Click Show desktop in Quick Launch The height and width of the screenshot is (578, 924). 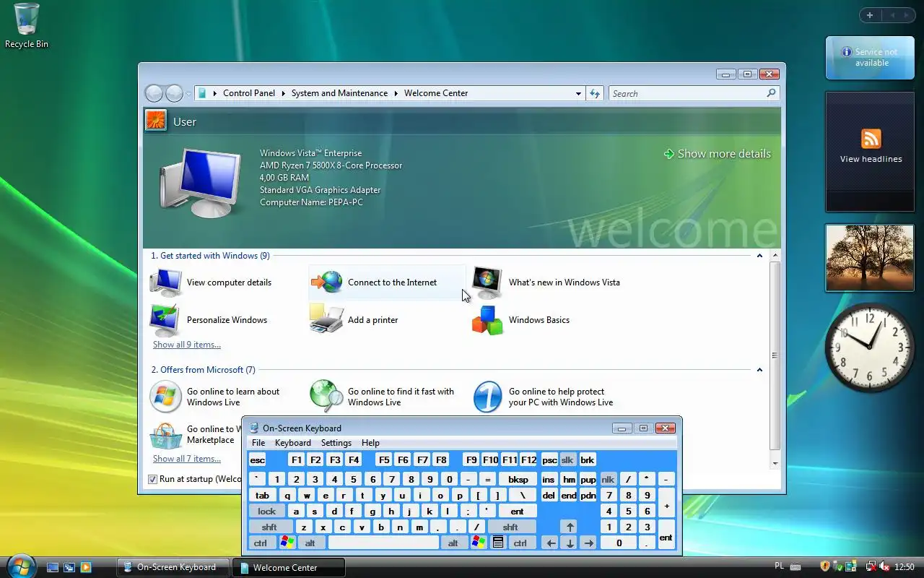click(x=53, y=568)
